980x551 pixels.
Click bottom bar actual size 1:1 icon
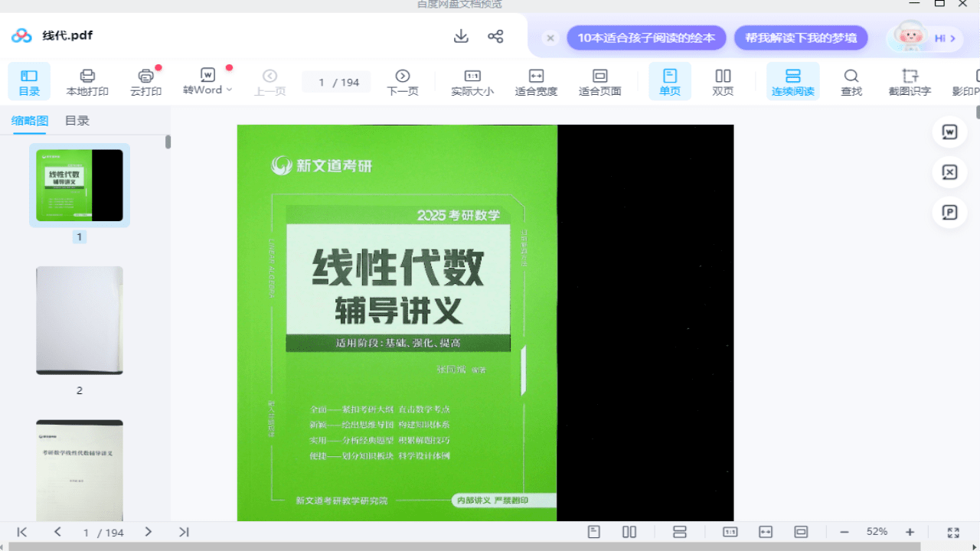tap(730, 532)
